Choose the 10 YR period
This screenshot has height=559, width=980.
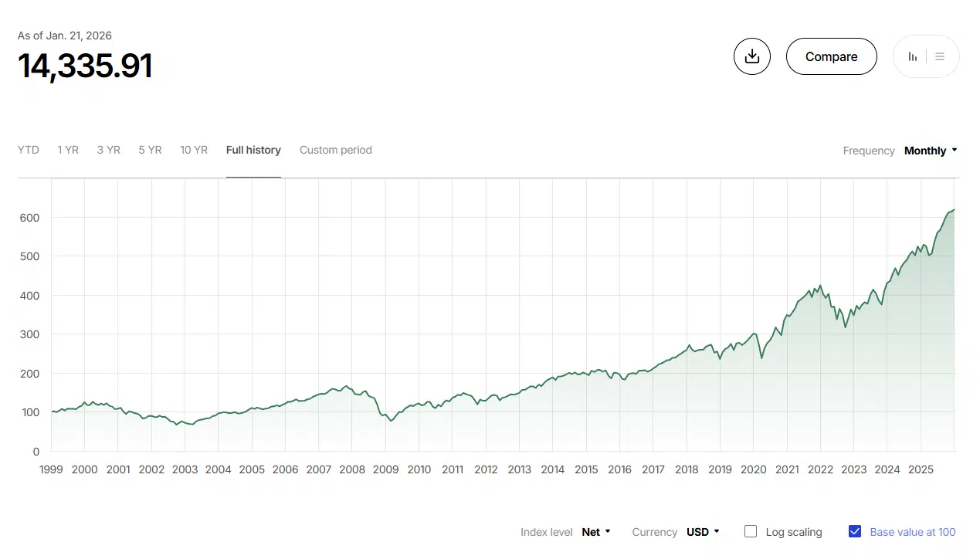tap(194, 150)
